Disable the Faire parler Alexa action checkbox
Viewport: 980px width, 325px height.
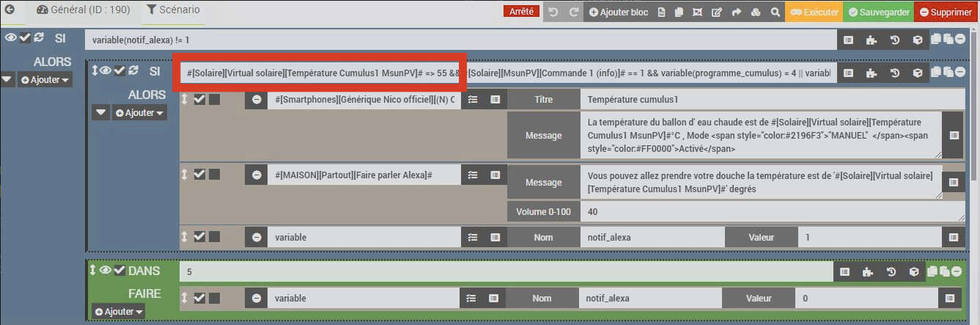[x=199, y=174]
